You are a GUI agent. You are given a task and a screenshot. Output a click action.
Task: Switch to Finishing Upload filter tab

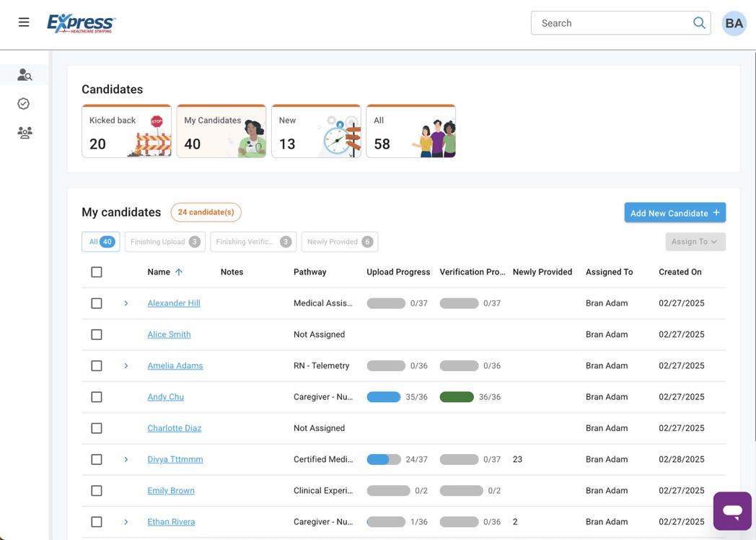tap(164, 242)
